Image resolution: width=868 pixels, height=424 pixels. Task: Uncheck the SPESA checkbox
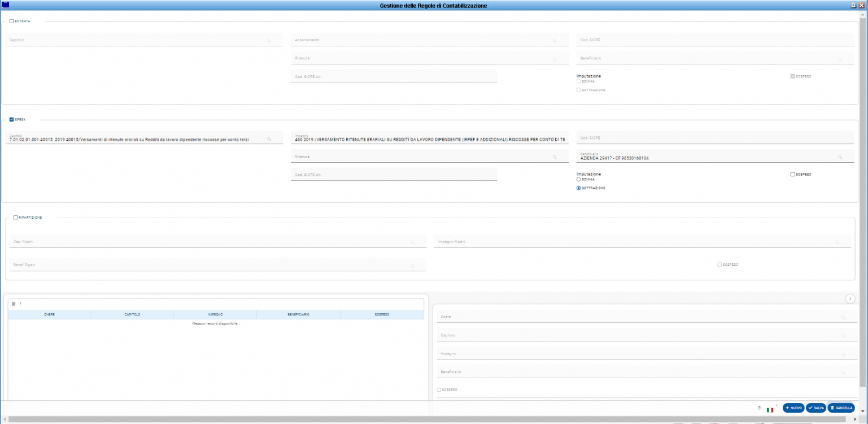click(x=12, y=119)
